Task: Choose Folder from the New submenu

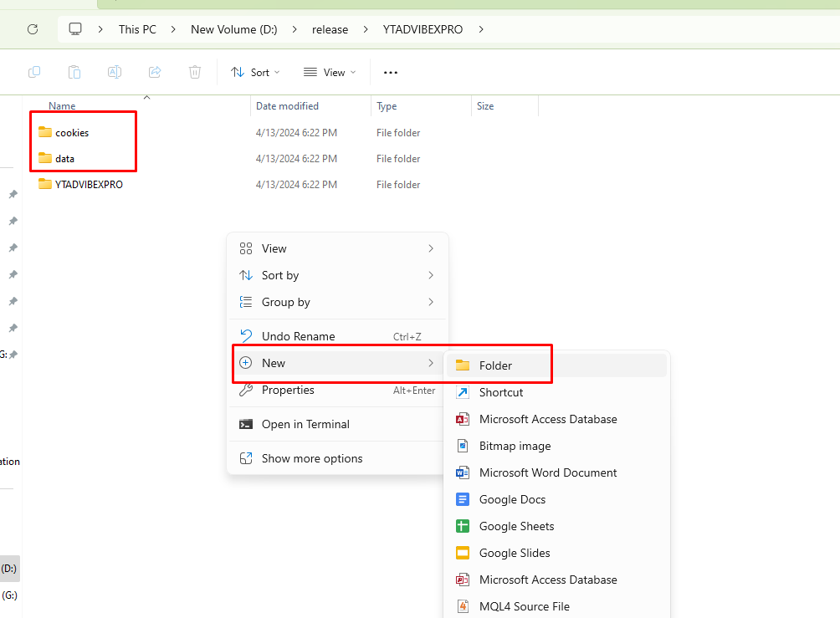Action: 495,365
